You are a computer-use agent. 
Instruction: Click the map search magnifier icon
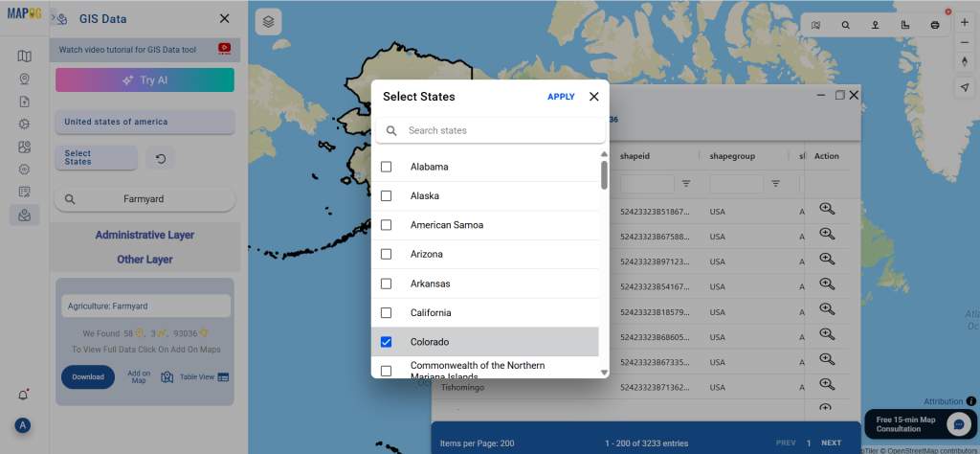(845, 25)
